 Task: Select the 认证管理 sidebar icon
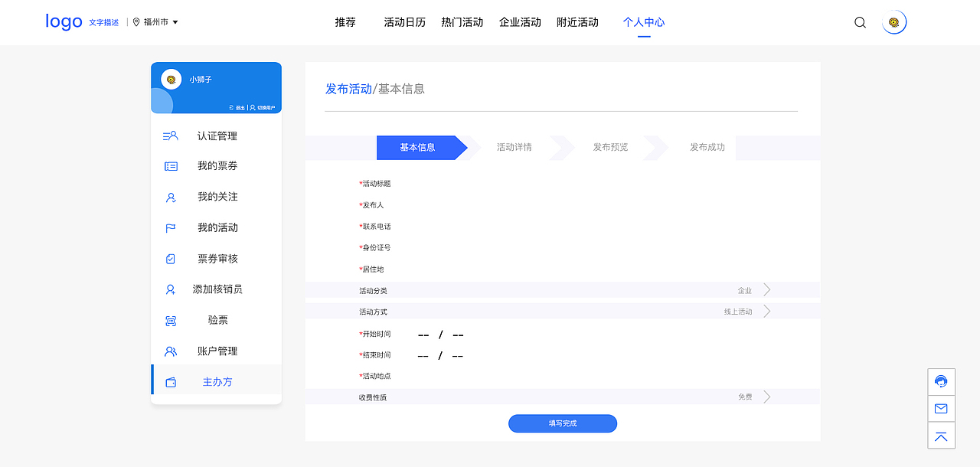[x=170, y=136]
